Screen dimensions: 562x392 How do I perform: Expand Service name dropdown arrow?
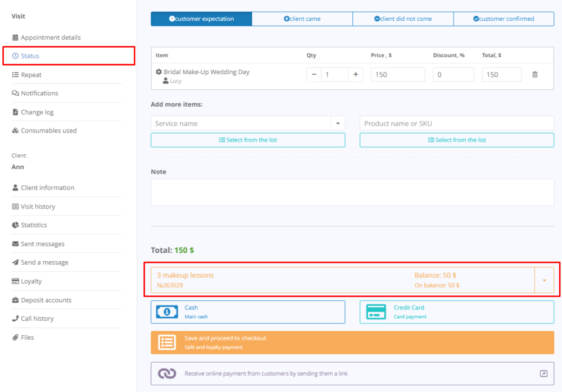pyautogui.click(x=338, y=123)
